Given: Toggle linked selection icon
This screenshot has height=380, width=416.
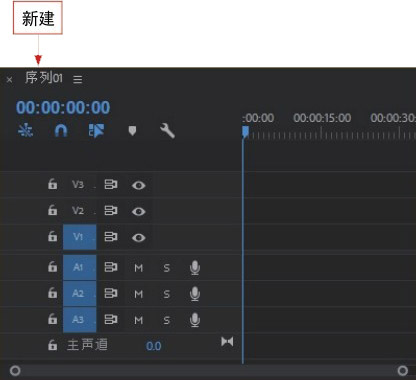Looking at the screenshot, I should coord(96,131).
